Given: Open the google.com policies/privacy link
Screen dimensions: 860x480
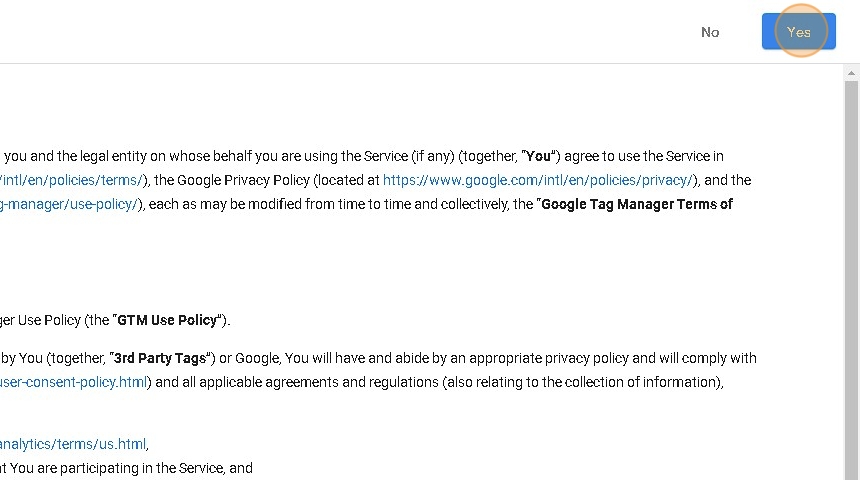Looking at the screenshot, I should [537, 180].
